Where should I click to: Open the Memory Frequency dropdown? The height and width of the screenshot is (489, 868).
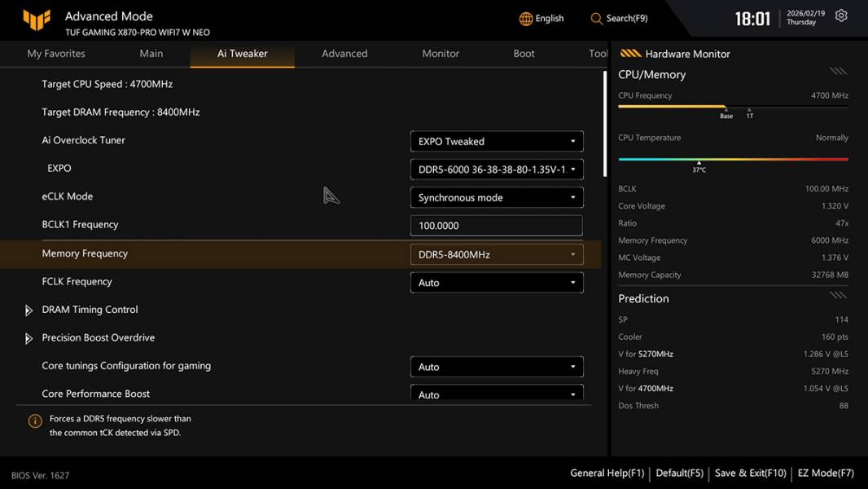click(x=496, y=254)
